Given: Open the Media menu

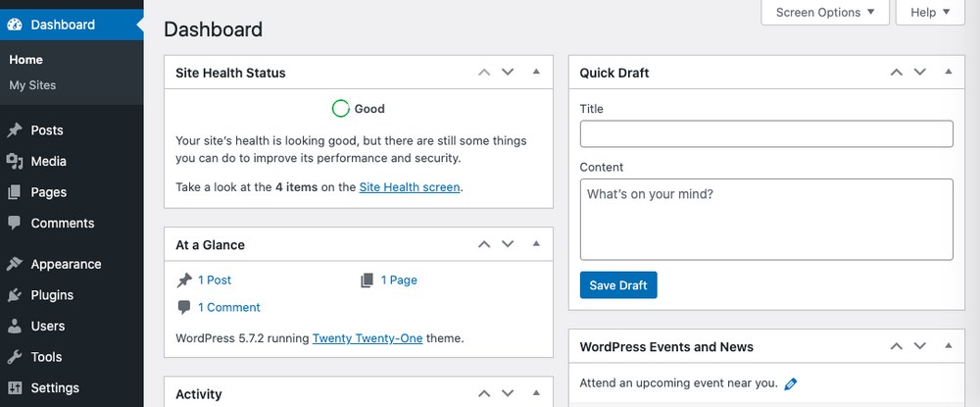Looking at the screenshot, I should (72, 161).
